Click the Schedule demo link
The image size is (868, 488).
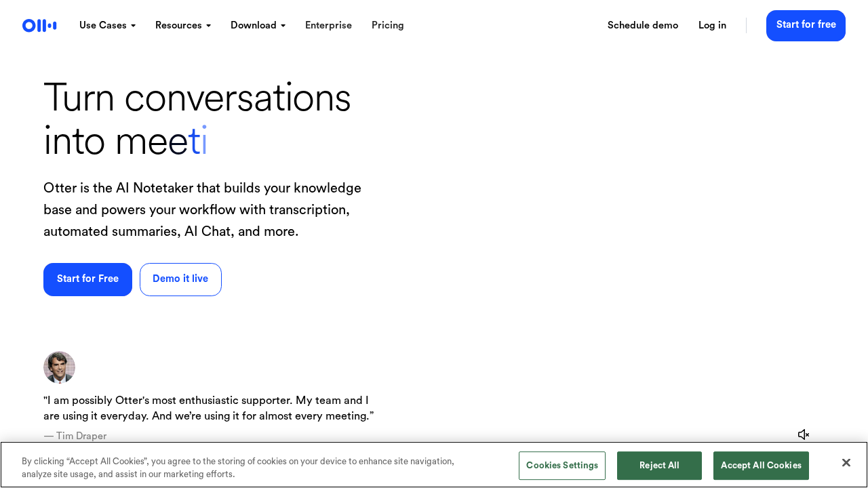643,26
